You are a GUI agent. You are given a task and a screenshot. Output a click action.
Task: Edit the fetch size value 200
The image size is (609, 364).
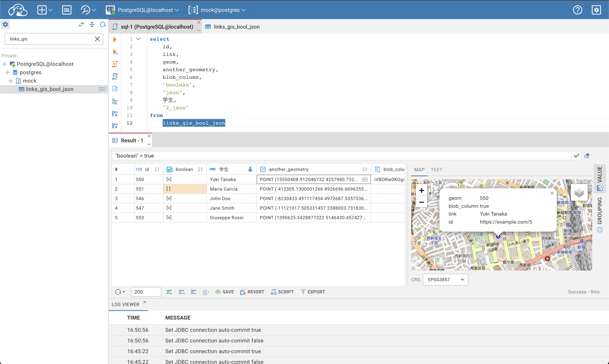click(x=146, y=292)
